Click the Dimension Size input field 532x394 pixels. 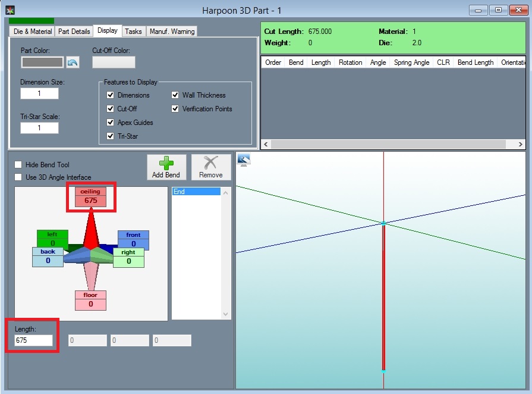tap(39, 93)
